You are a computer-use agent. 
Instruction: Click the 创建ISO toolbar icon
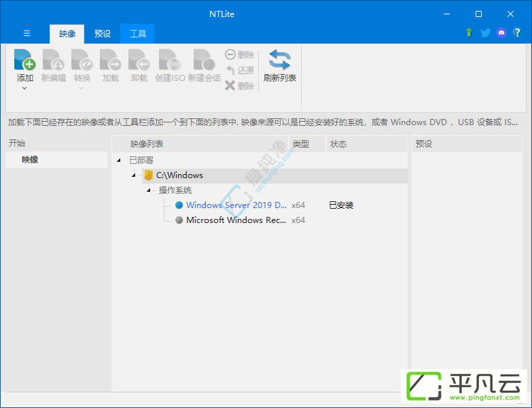tap(170, 60)
